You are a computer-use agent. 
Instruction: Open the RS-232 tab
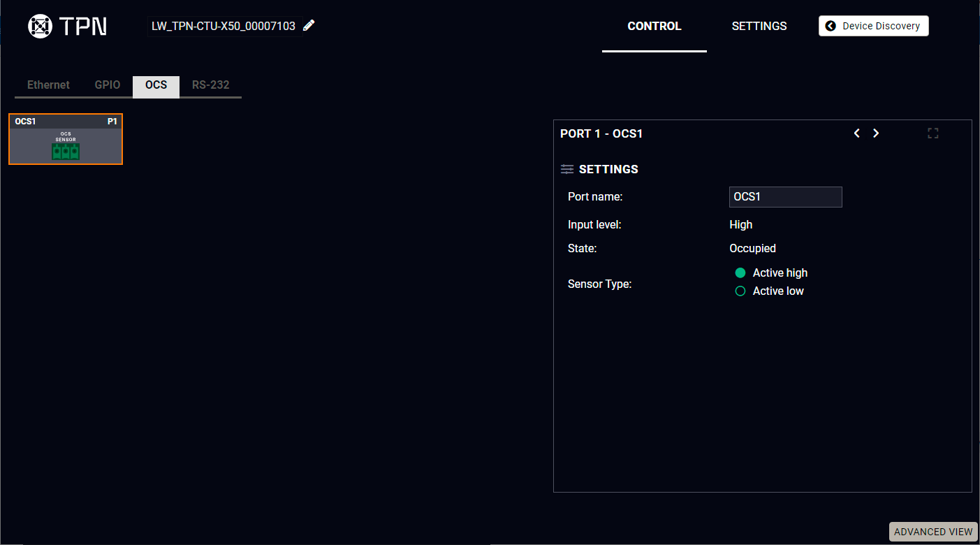(210, 85)
